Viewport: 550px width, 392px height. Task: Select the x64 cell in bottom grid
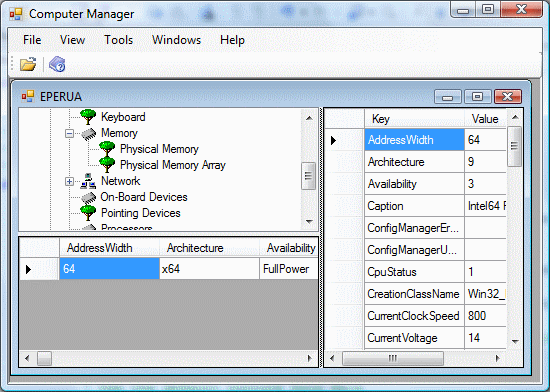click(209, 269)
